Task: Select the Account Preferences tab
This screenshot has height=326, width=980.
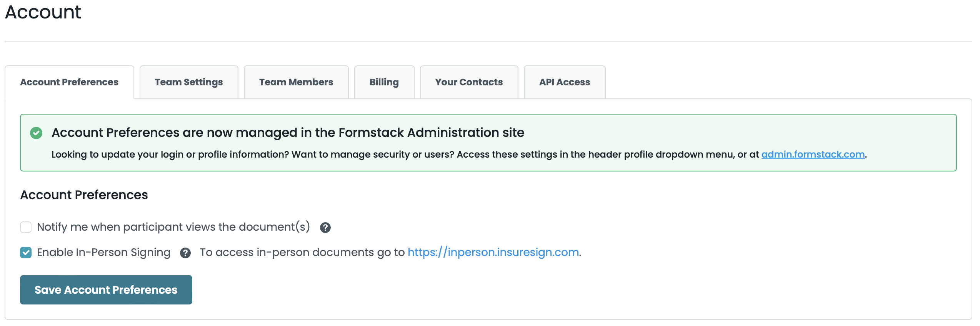Action: coord(69,82)
